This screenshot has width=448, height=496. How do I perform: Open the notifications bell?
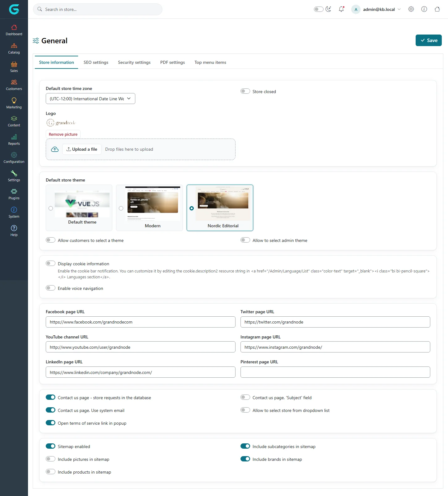pos(341,9)
